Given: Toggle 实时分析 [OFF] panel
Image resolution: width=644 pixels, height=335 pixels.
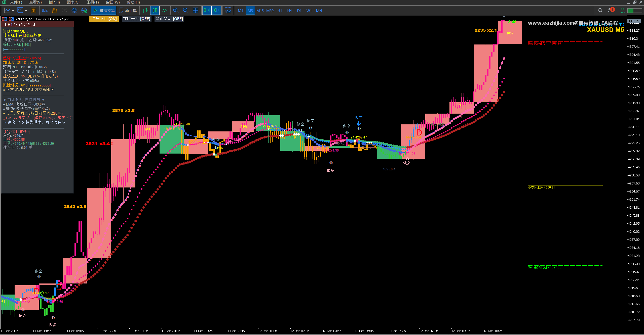Looking at the screenshot, I should point(137,19).
